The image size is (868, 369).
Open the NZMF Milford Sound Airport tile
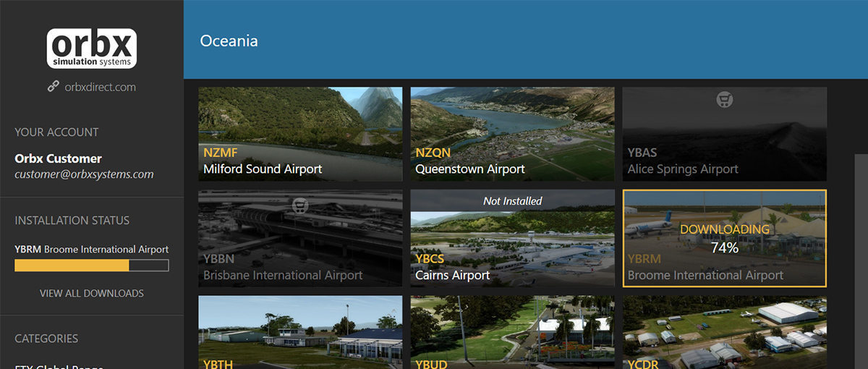[x=300, y=134]
